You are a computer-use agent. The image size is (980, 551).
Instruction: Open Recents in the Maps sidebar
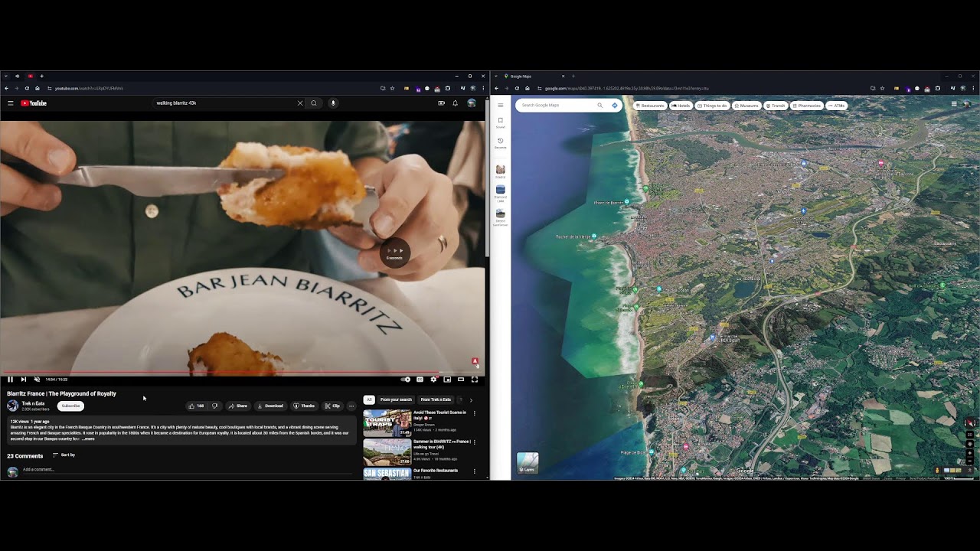click(501, 143)
